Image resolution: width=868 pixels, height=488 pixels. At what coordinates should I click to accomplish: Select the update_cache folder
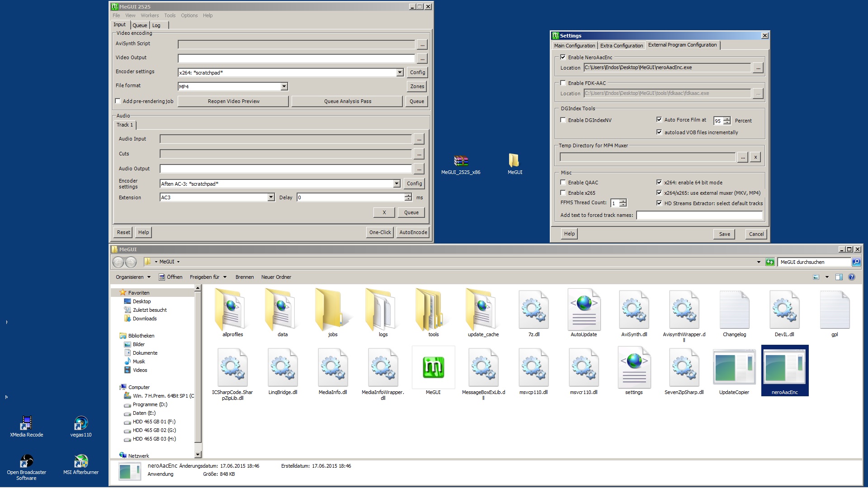[x=483, y=312]
